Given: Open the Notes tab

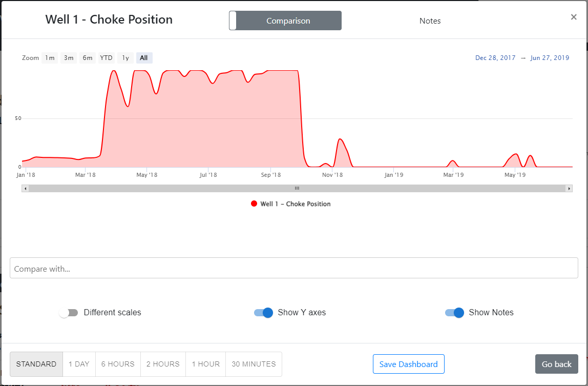Looking at the screenshot, I should (430, 21).
